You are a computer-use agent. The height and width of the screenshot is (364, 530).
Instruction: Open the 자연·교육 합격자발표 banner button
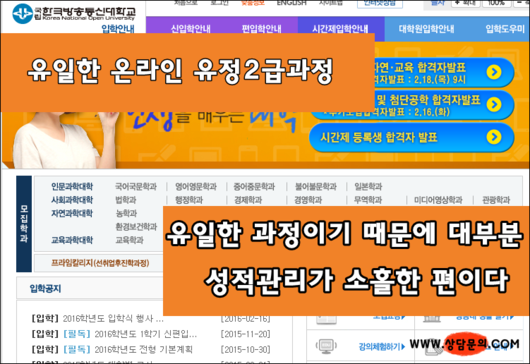pyautogui.click(x=444, y=72)
